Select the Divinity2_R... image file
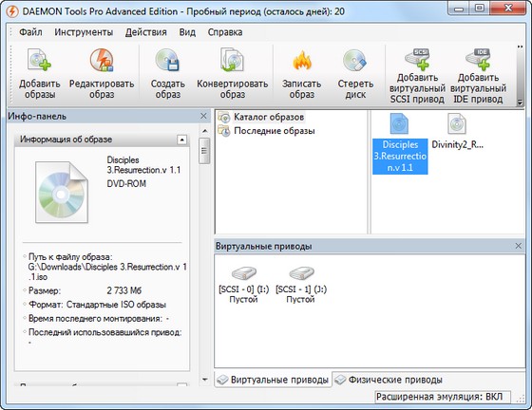This screenshot has width=532, height=410. (457, 132)
